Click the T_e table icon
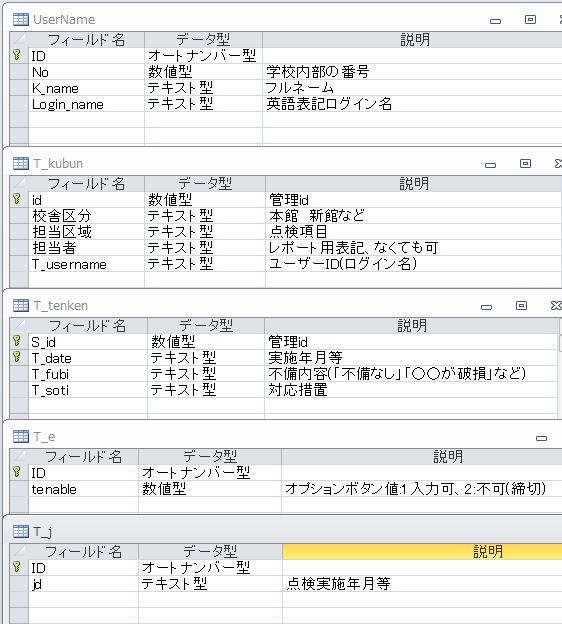Image resolution: width=562 pixels, height=624 pixels. 21,437
